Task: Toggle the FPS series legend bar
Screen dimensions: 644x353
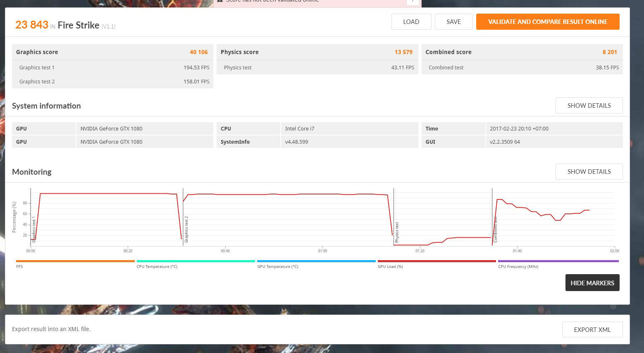Action: (x=75, y=261)
